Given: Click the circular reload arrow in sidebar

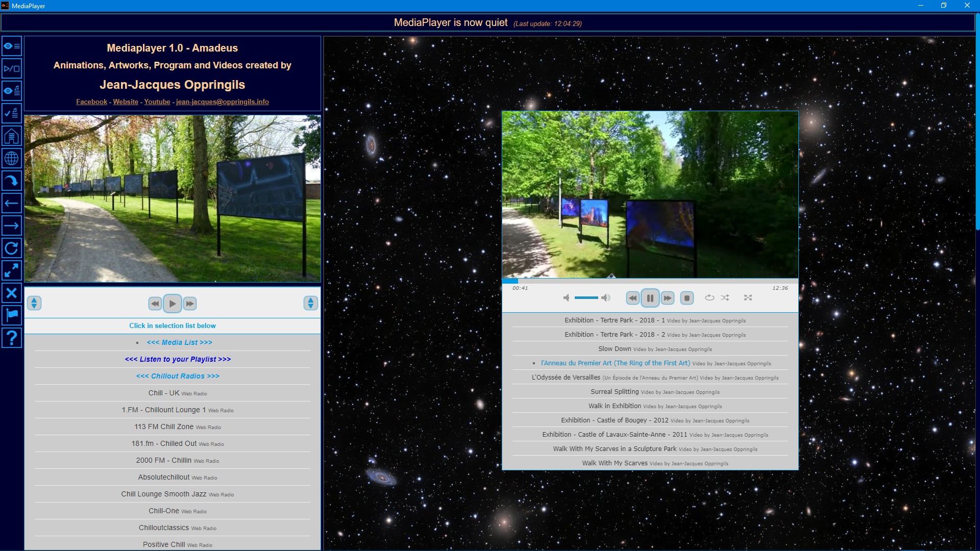Looking at the screenshot, I should click(x=11, y=248).
